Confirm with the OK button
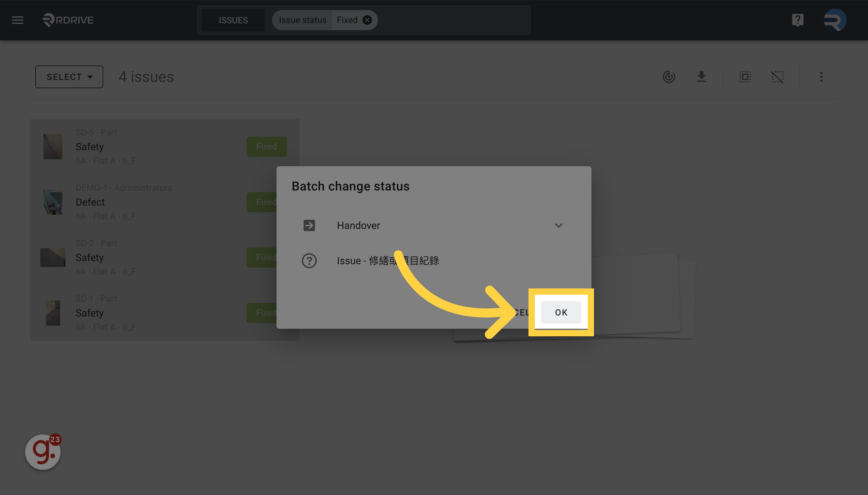The image size is (868, 495). click(561, 312)
